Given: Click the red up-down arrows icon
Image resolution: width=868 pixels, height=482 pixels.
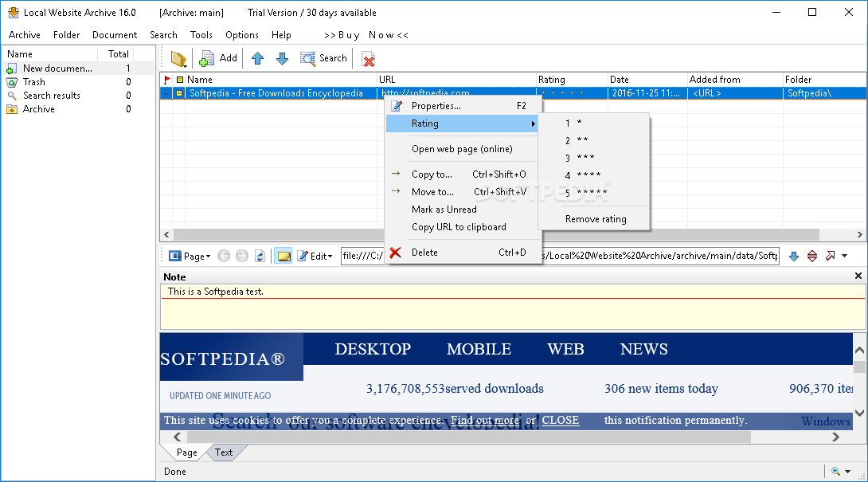Looking at the screenshot, I should tap(812, 256).
